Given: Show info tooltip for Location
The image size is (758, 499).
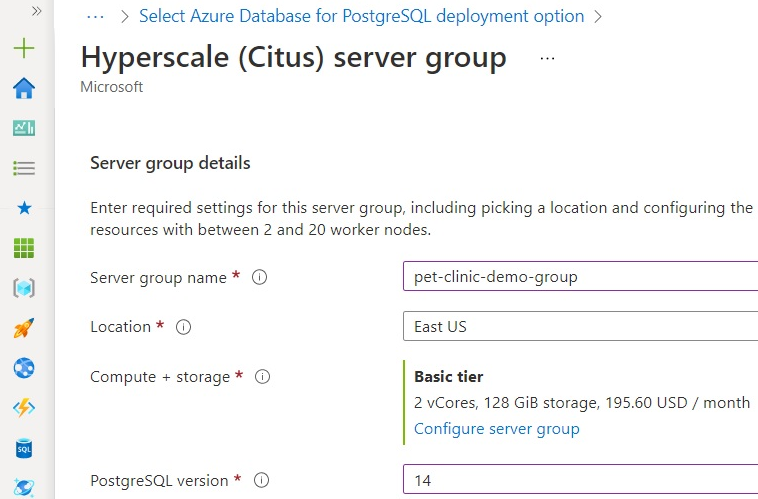Looking at the screenshot, I should tap(183, 327).
